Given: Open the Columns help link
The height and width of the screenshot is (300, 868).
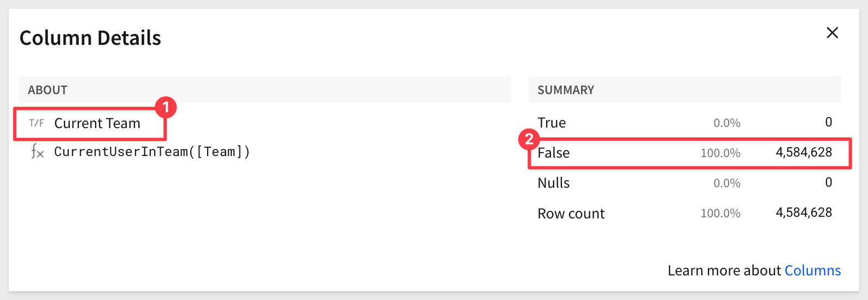Looking at the screenshot, I should (x=812, y=270).
